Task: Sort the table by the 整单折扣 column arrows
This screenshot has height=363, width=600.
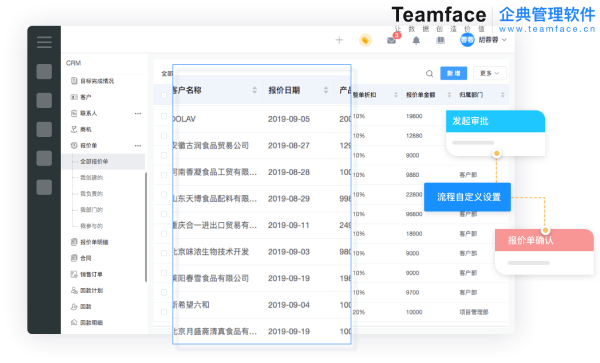Action: click(x=396, y=95)
